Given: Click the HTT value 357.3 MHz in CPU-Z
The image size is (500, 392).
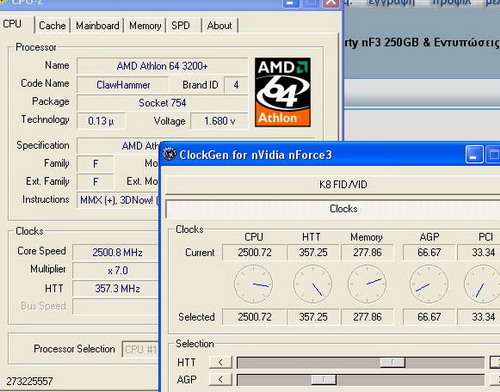Looking at the screenshot, I should click(116, 288).
